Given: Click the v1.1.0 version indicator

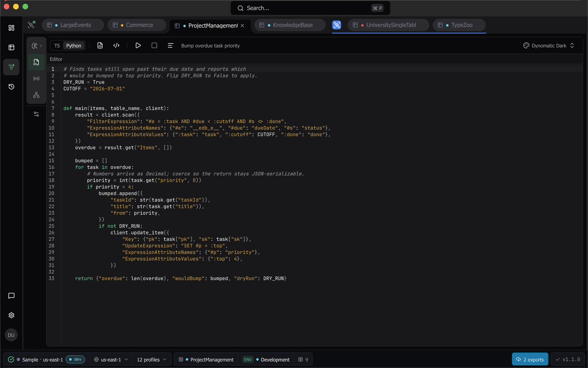Looking at the screenshot, I should [x=568, y=359].
